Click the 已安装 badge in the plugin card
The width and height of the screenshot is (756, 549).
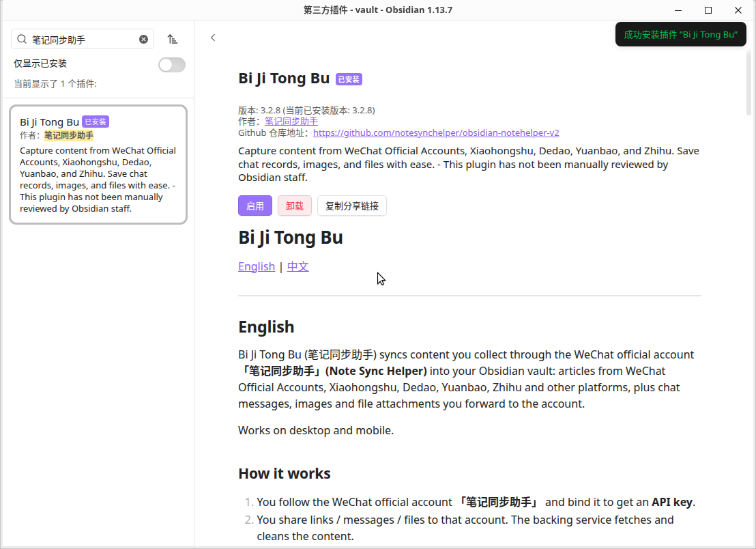pos(96,122)
